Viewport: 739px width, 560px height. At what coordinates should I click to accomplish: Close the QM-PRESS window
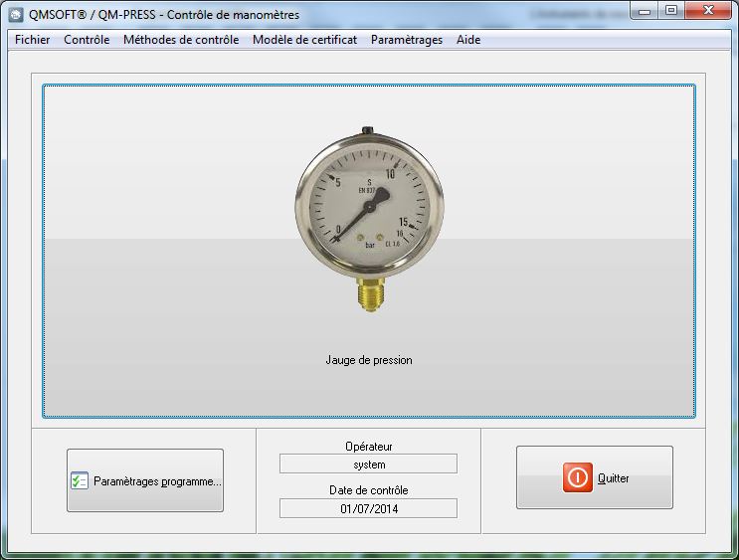pyautogui.click(x=708, y=10)
